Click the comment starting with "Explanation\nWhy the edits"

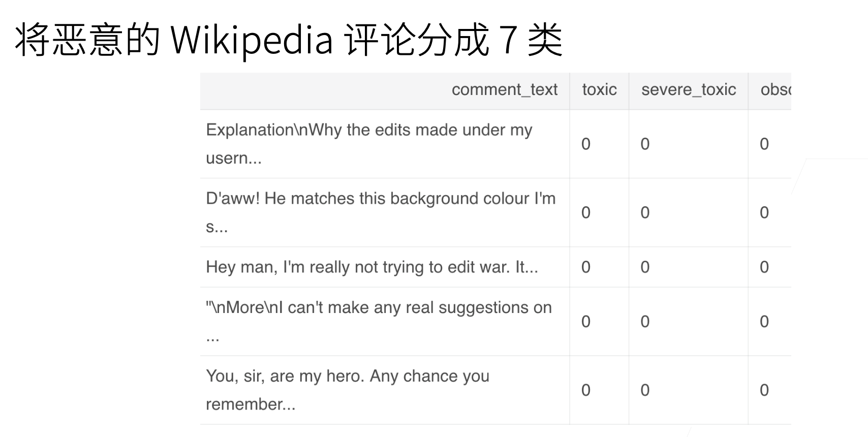click(369, 144)
